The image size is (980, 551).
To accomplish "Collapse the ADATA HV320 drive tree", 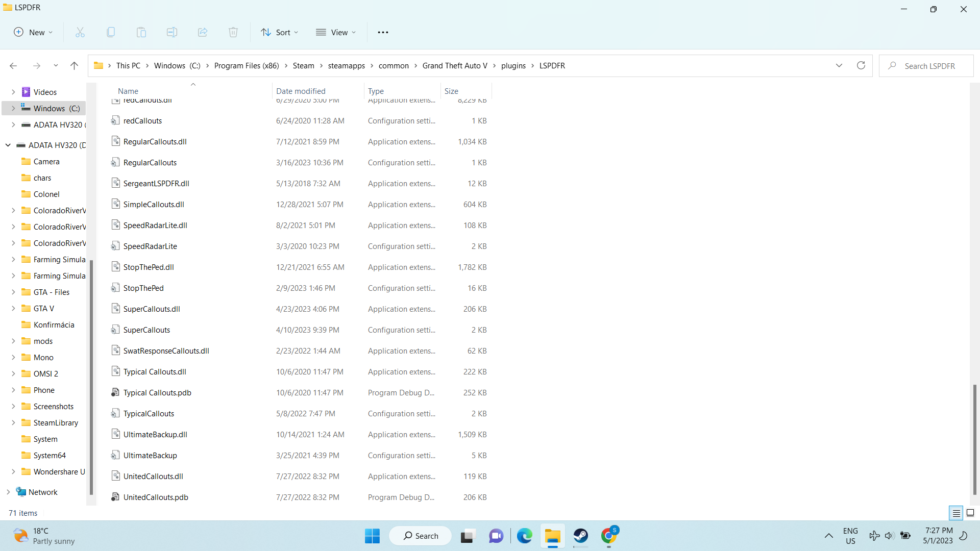I will pyautogui.click(x=8, y=145).
